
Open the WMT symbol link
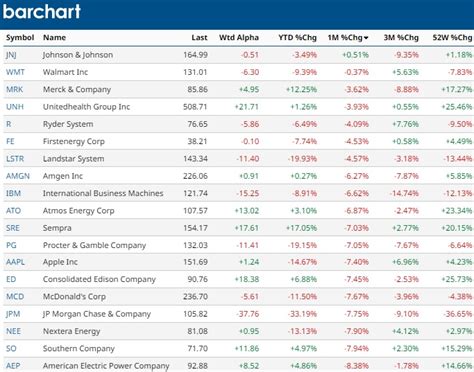click(x=15, y=72)
